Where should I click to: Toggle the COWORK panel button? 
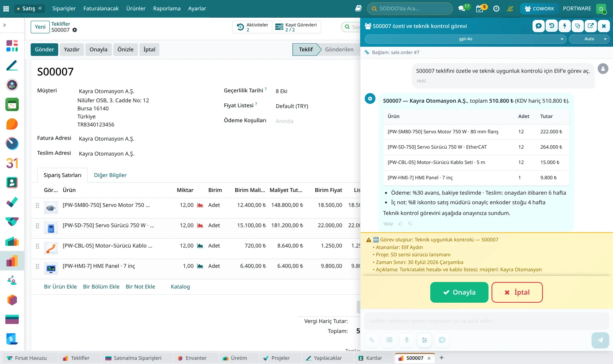[539, 8]
